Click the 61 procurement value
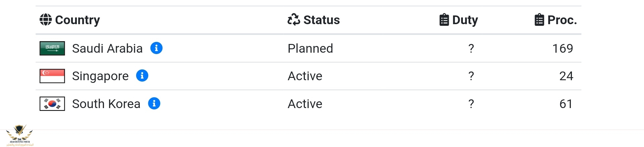Image resolution: width=644 pixels, height=147 pixels. [x=566, y=104]
